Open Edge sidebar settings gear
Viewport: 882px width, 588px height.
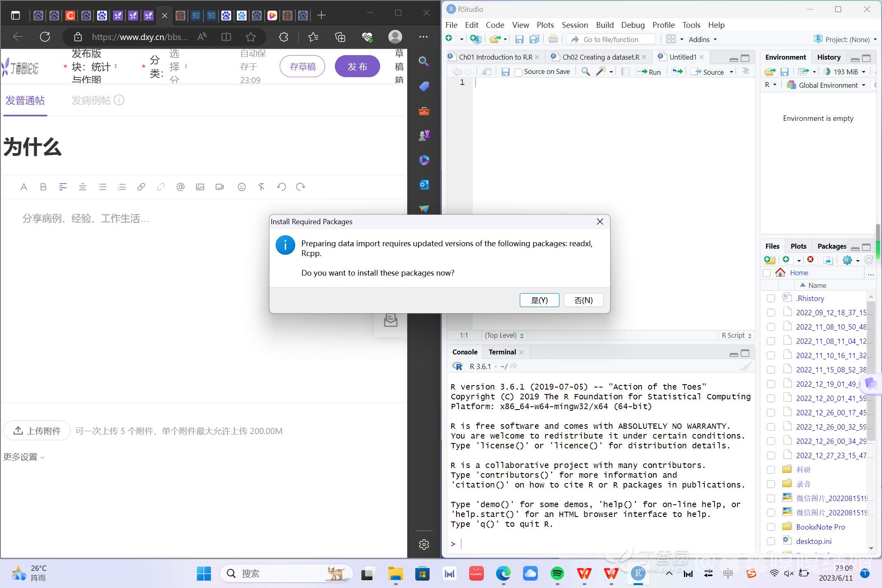(x=424, y=544)
